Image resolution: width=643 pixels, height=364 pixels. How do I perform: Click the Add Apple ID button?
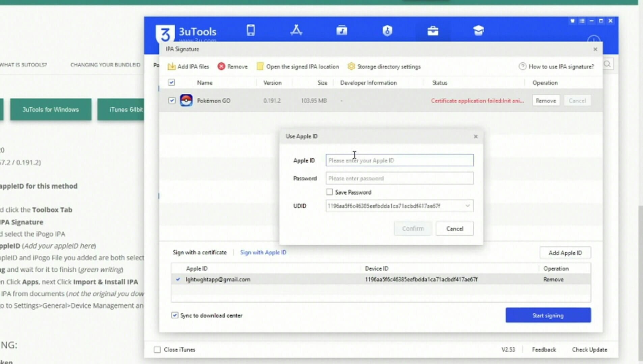[565, 253]
